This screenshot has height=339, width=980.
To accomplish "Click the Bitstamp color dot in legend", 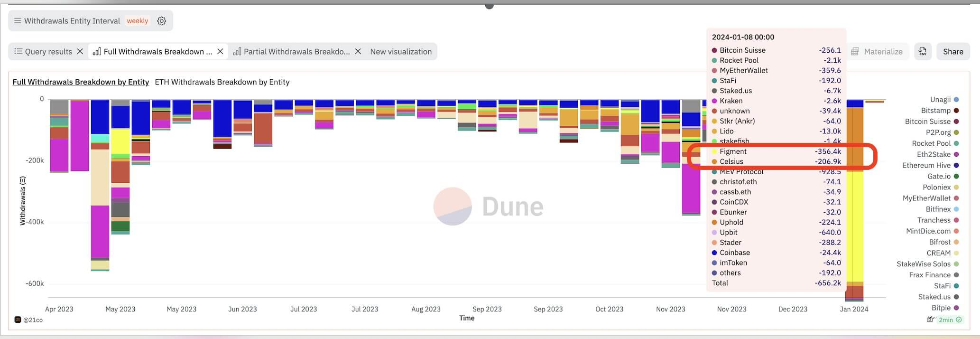I will click(956, 111).
